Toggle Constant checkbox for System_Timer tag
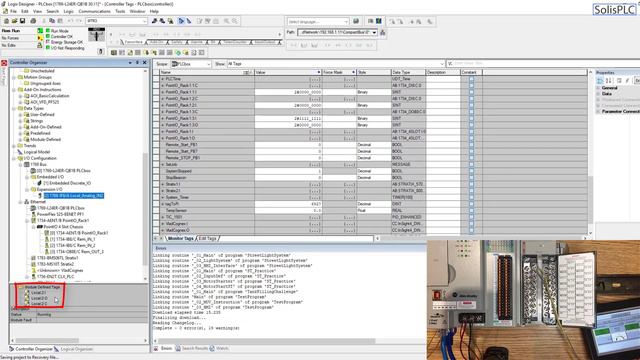This screenshot has height=360, width=640. pos(471,197)
